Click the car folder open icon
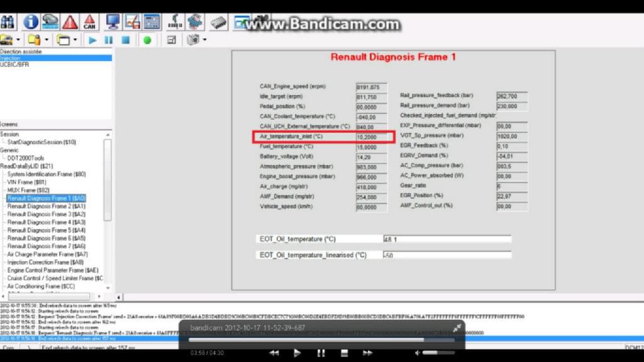Image resolution: width=644 pixels, height=362 pixels. tap(7, 40)
